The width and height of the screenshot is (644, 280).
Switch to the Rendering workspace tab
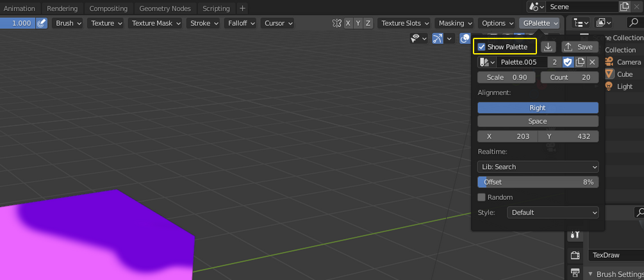(x=62, y=8)
